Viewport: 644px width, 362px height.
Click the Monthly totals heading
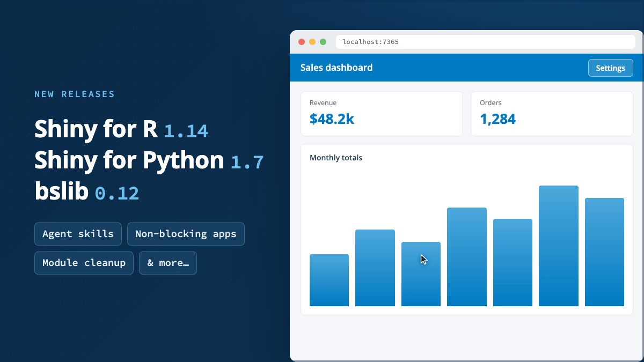pos(336,158)
